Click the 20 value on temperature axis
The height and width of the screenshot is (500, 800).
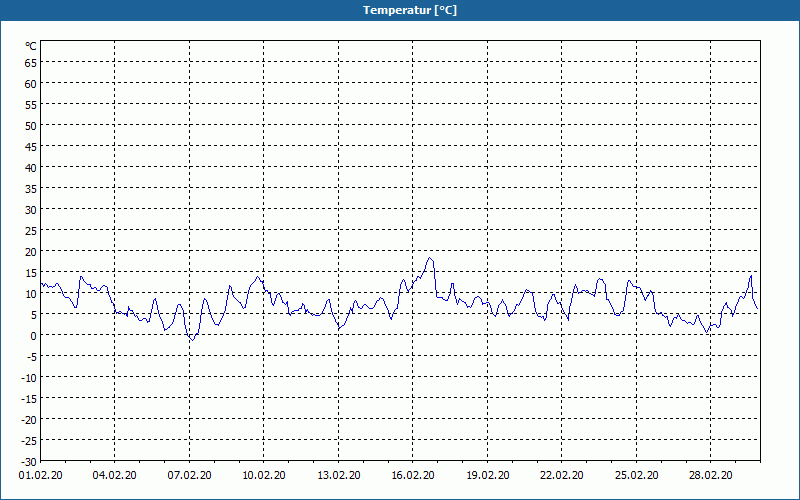tap(31, 252)
